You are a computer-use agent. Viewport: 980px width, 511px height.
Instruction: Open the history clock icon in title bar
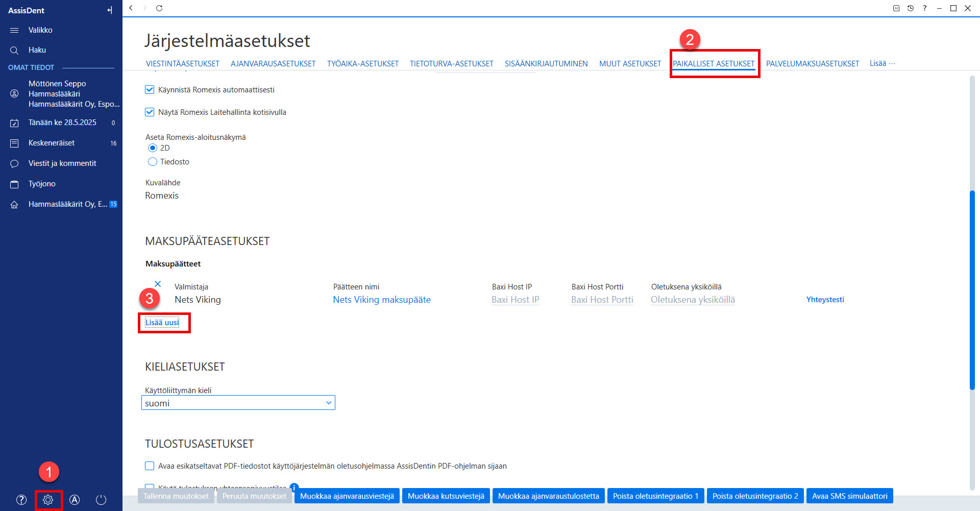click(x=911, y=8)
